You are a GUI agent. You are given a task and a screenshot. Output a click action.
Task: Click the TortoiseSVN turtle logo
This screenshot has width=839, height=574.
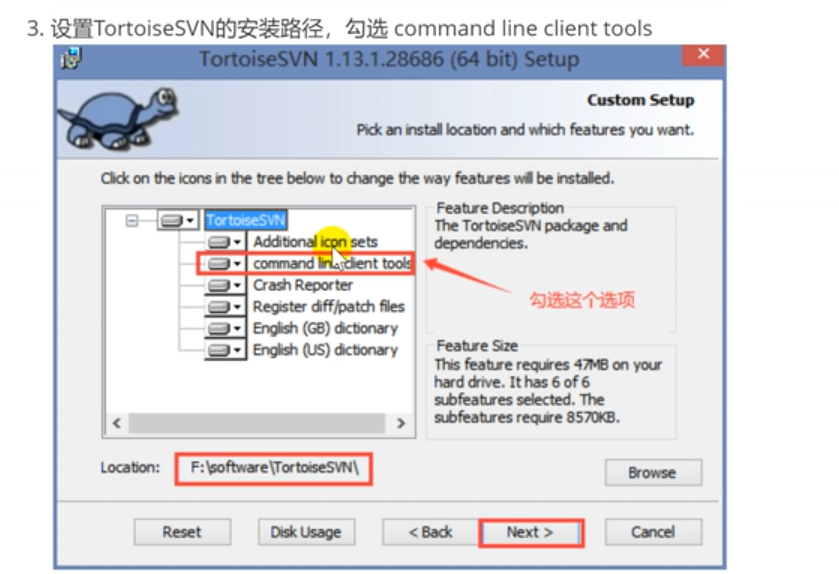tap(119, 119)
